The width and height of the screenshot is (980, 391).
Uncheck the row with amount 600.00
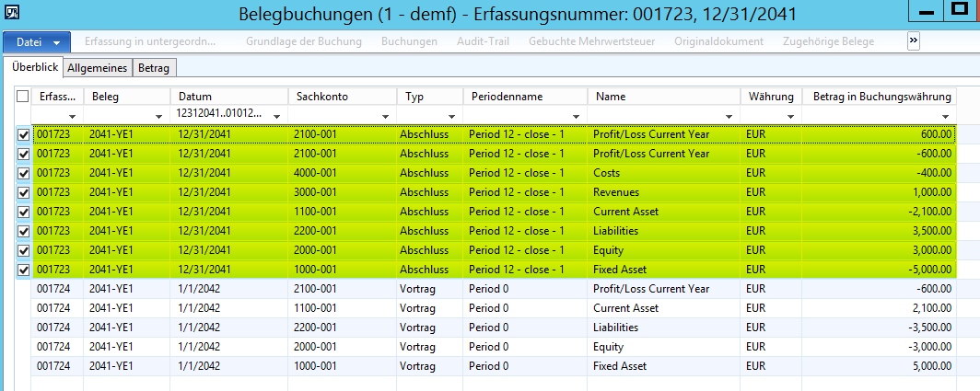[x=23, y=134]
